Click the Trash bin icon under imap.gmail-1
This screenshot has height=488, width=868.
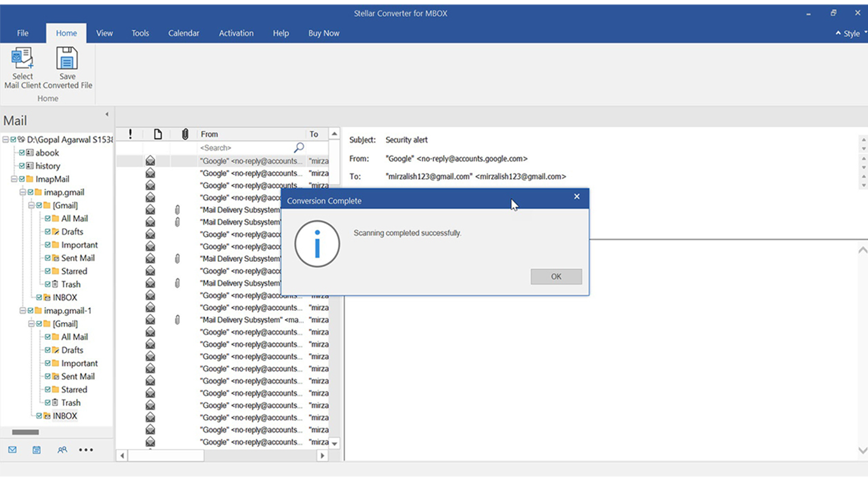55,402
